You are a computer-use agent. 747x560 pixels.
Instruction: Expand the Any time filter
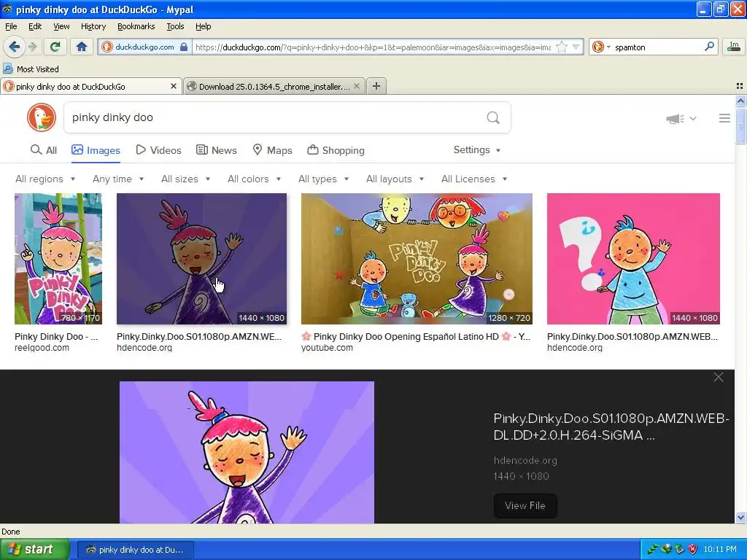118,179
